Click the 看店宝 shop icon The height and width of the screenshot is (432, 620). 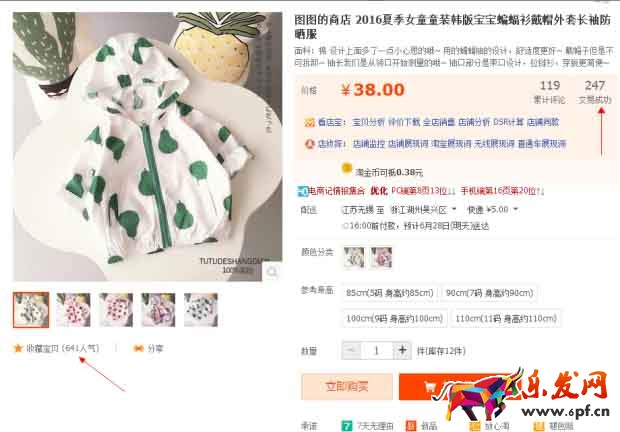(x=309, y=123)
